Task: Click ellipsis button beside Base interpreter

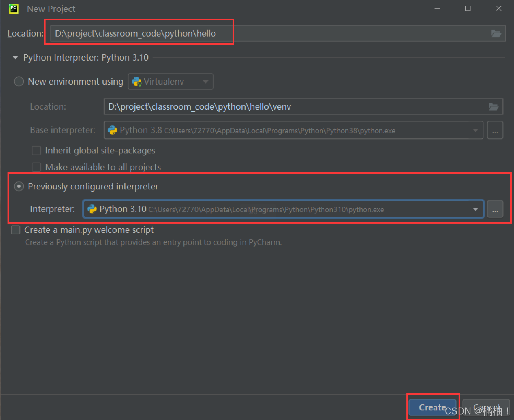Action: click(495, 130)
